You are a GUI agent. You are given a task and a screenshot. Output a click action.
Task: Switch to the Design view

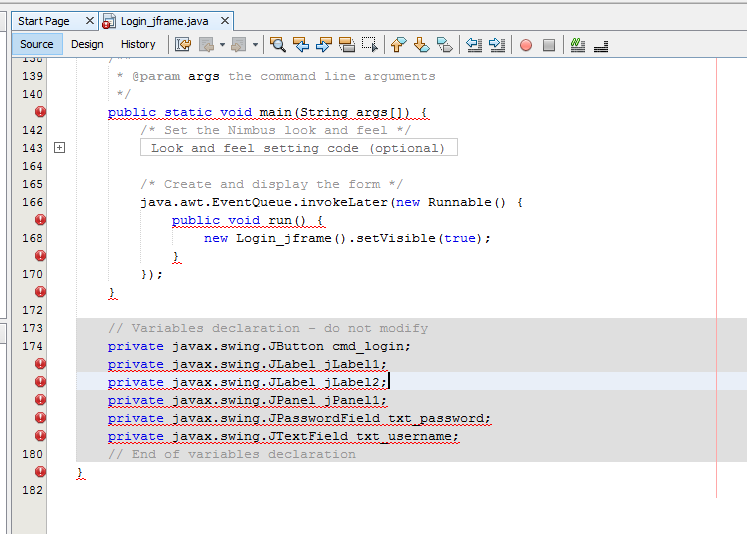point(87,44)
